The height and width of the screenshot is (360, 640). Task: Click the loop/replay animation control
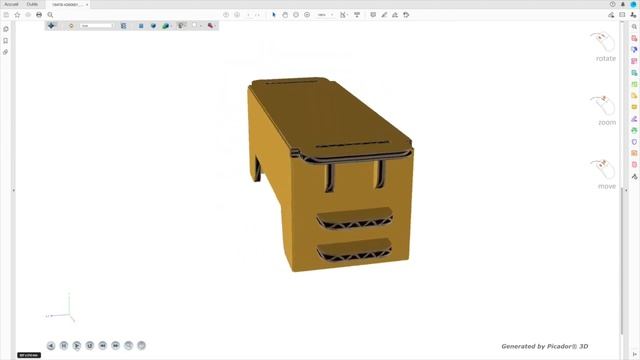coord(90,346)
